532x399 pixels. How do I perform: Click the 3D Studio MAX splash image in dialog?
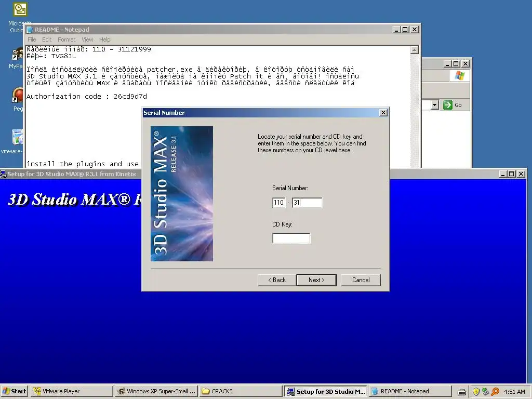coord(182,194)
